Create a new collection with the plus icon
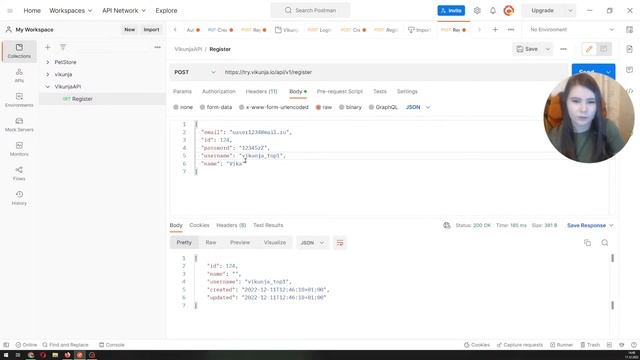The height and width of the screenshot is (360, 640). click(48, 47)
